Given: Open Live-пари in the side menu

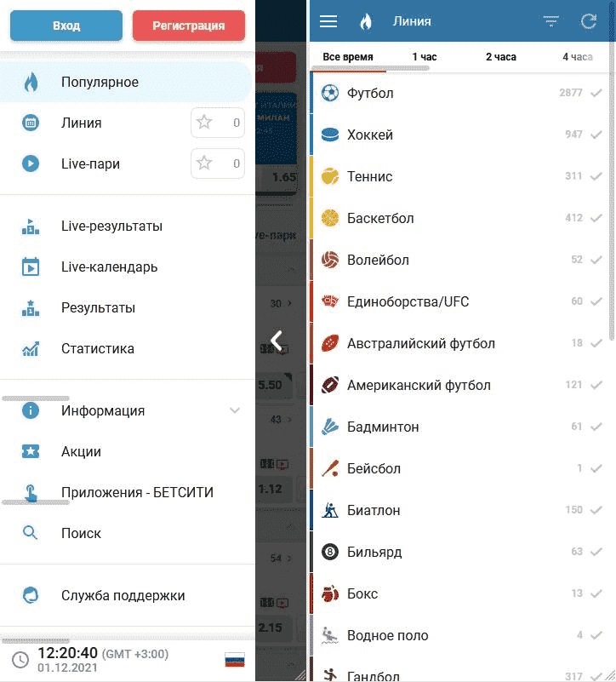Looking at the screenshot, I should [90, 164].
